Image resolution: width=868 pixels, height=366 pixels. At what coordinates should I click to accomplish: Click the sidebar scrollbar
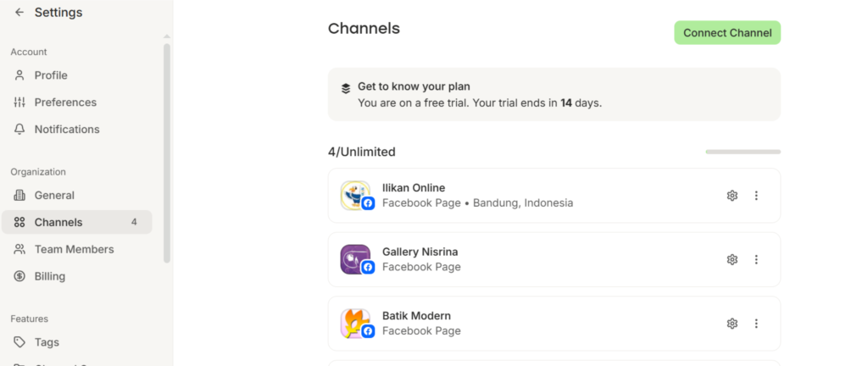coord(167,152)
